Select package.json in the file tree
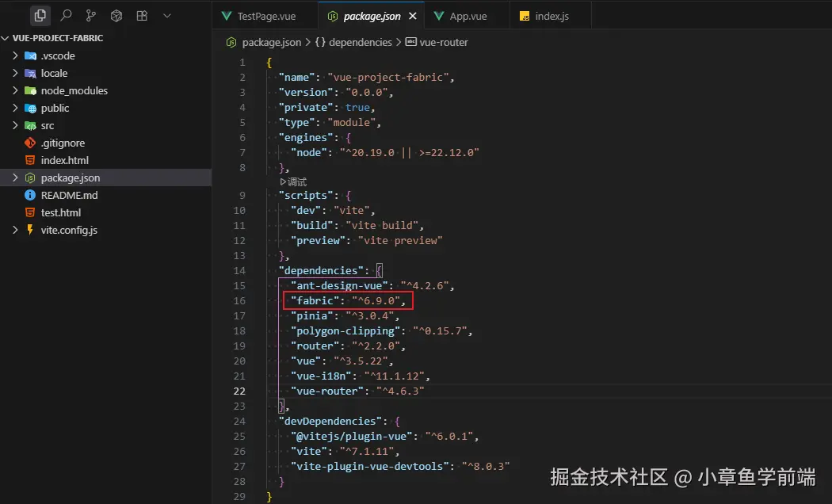Screen dimensions: 832x504 [x=71, y=178]
